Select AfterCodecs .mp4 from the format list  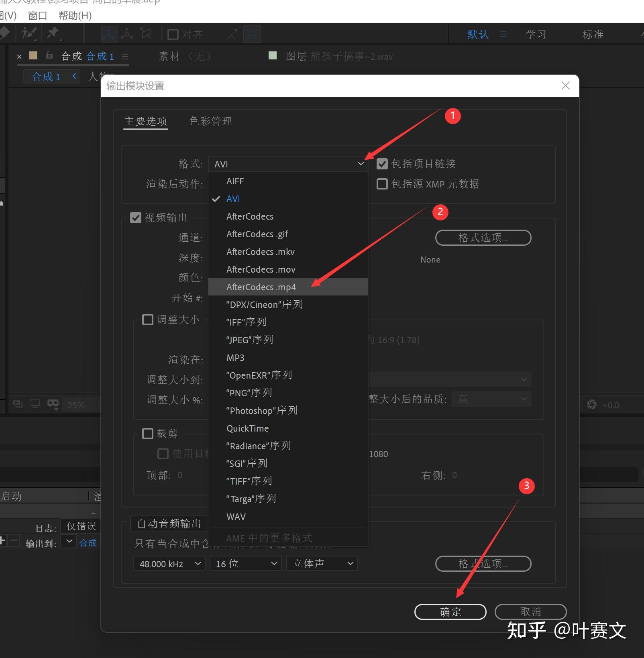click(261, 287)
